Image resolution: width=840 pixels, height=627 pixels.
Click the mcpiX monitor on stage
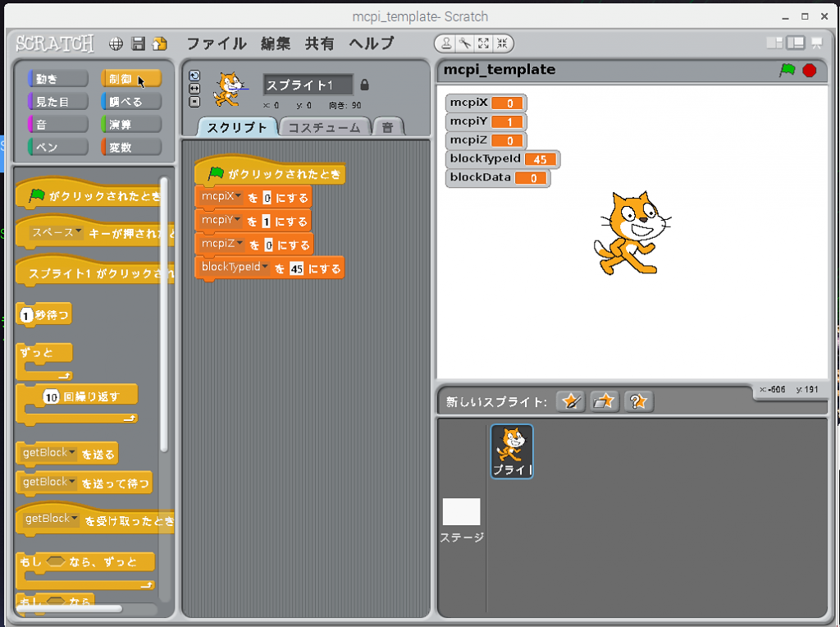coord(486,103)
